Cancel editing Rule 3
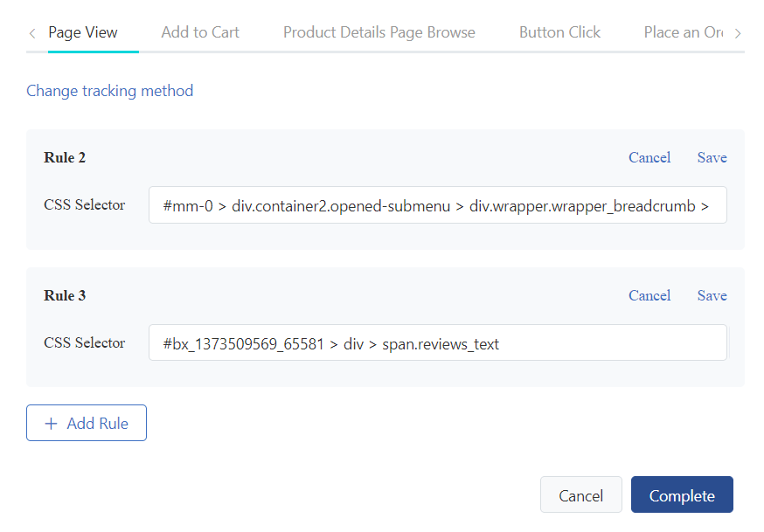764x532 pixels. coord(649,295)
